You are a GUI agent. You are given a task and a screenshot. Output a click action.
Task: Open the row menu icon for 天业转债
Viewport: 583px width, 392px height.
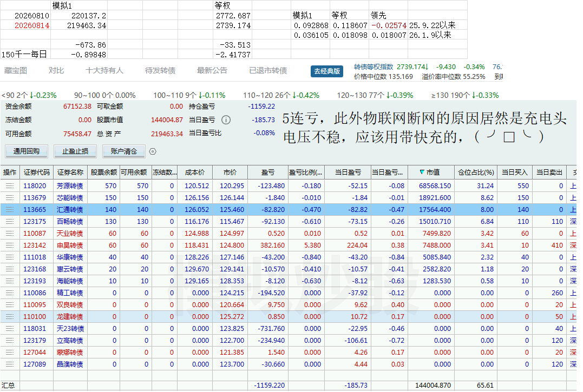(10, 233)
